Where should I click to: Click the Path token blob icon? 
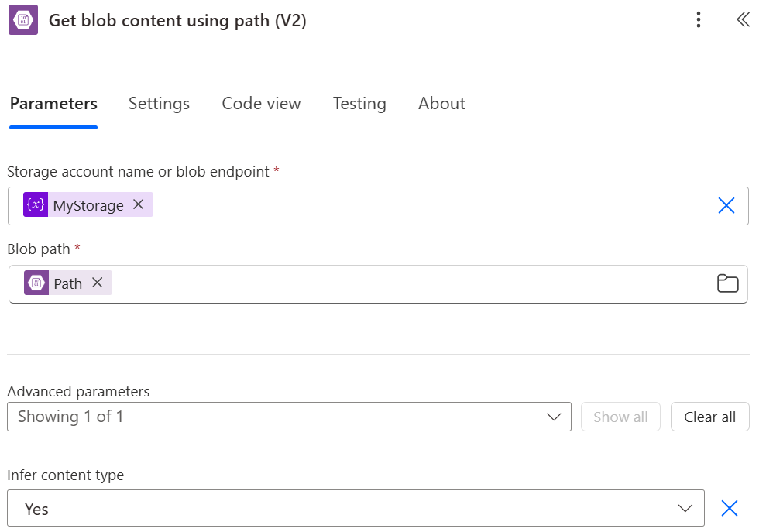click(x=36, y=283)
